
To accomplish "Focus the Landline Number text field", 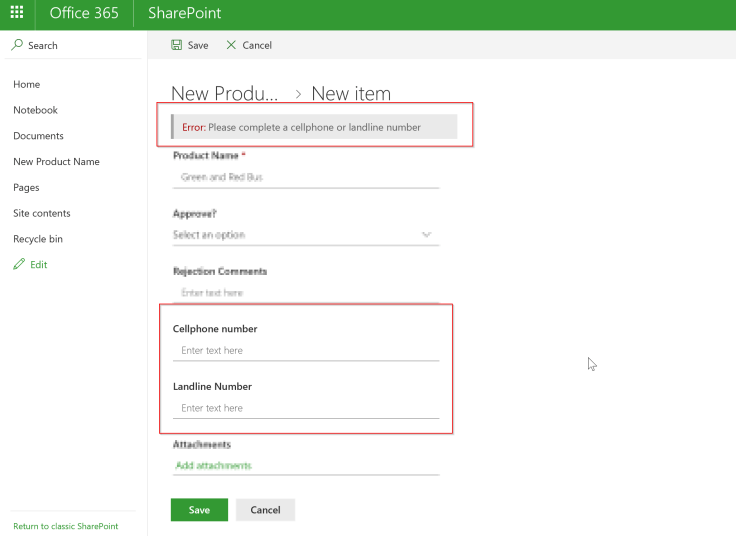I will click(306, 408).
